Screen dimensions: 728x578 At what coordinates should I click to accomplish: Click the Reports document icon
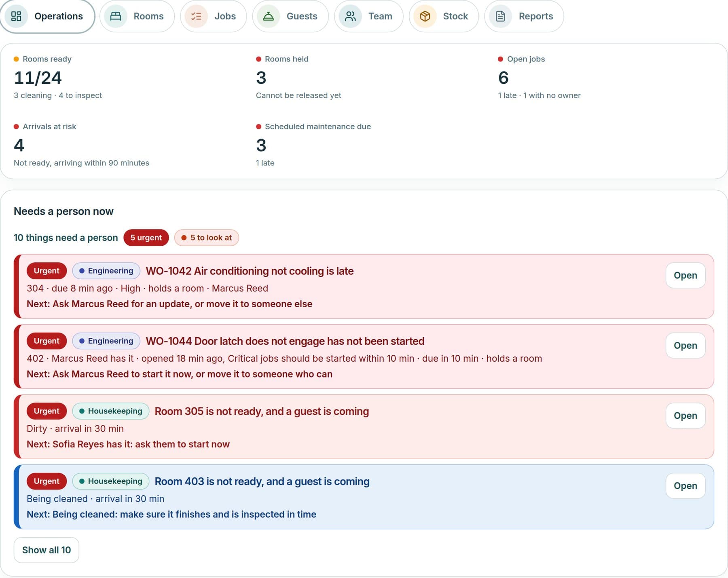click(x=501, y=16)
